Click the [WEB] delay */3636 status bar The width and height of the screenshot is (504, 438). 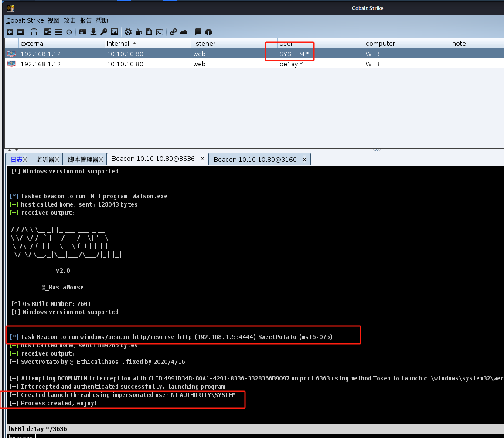255,429
